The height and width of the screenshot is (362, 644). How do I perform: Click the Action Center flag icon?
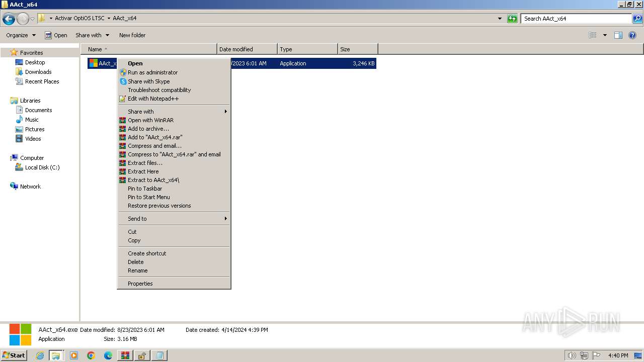pos(596,355)
